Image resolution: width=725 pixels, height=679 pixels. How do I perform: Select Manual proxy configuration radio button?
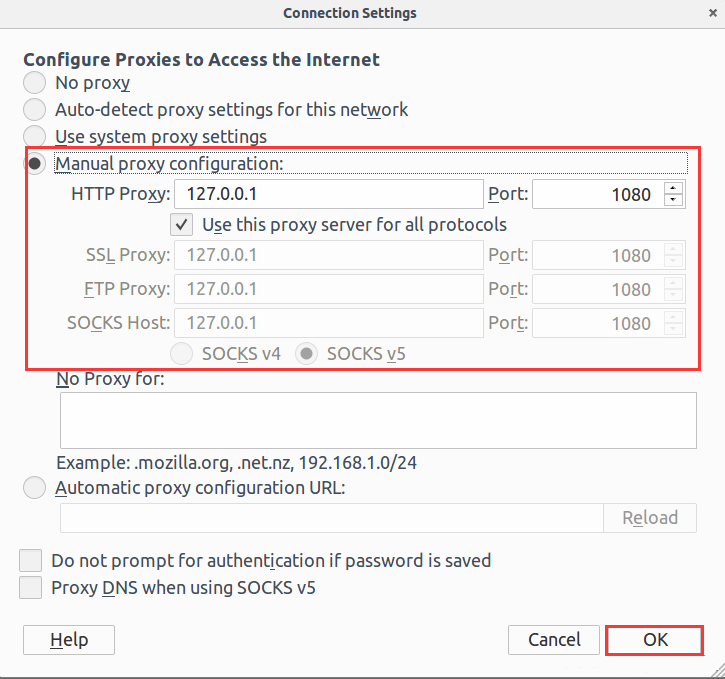tap(35, 163)
